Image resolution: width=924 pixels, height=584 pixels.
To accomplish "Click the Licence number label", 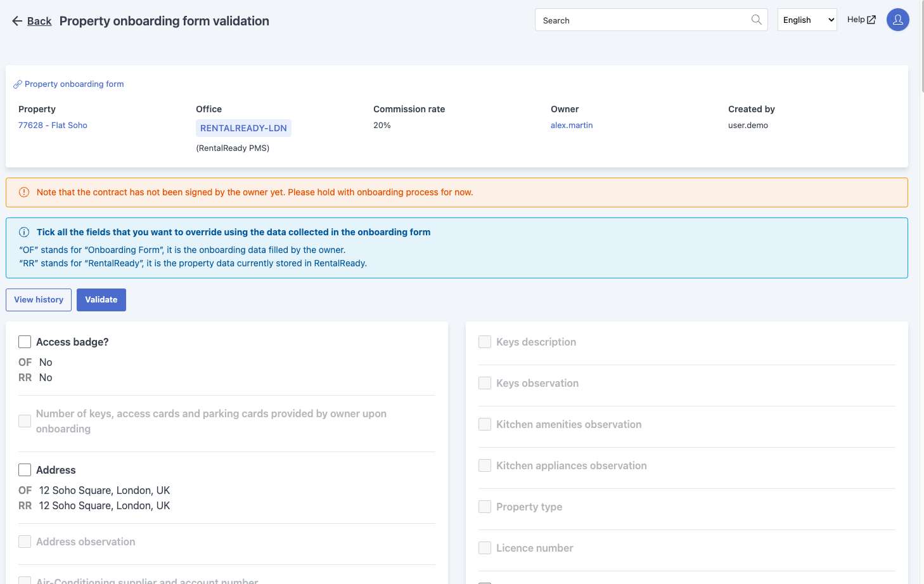I will [x=534, y=548].
